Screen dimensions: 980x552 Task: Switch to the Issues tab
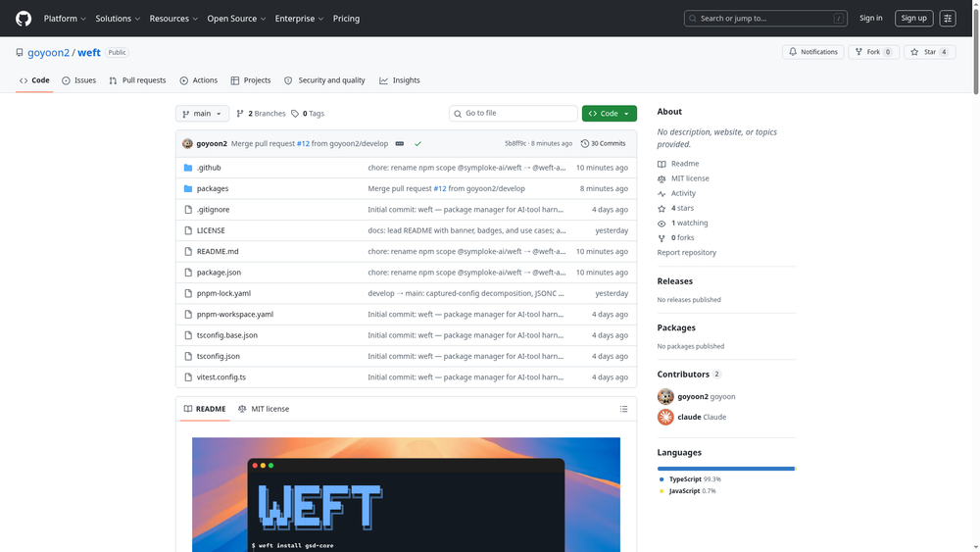78,80
